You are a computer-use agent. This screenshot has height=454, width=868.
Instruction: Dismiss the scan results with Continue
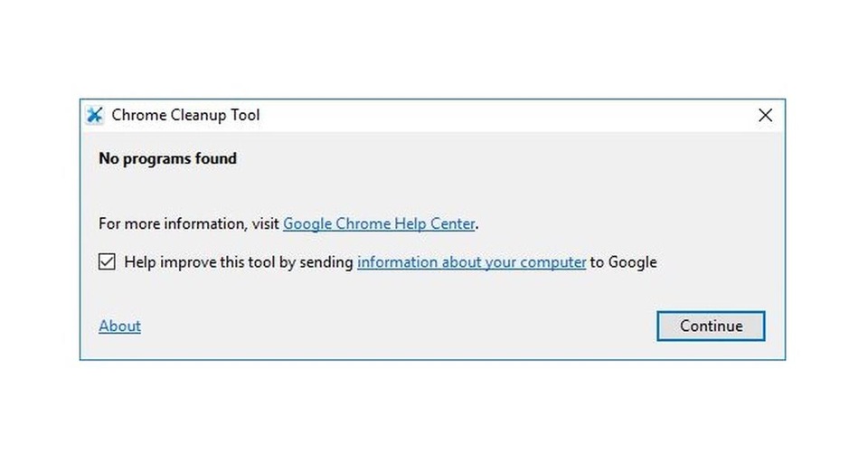pyautogui.click(x=711, y=326)
